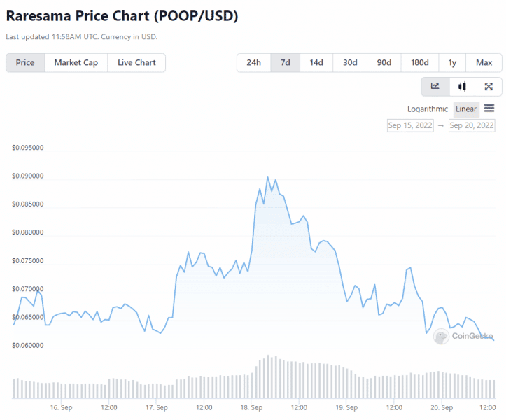Switch to the Market Cap tab
Screen dimensions: 506x420
coord(76,62)
